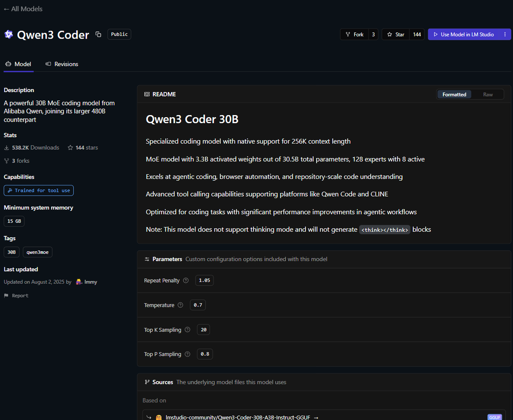The width and height of the screenshot is (513, 420).
Task: Click the Public visibility badge
Action: (x=119, y=35)
